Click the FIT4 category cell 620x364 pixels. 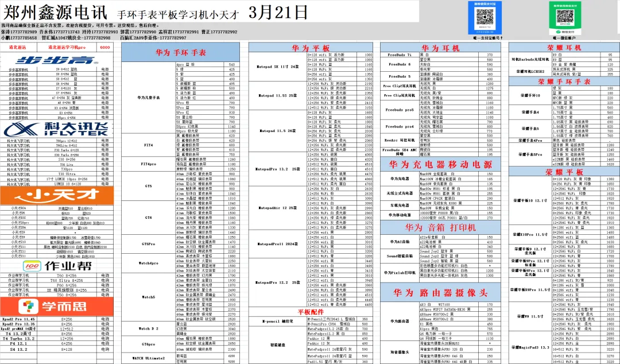click(149, 145)
